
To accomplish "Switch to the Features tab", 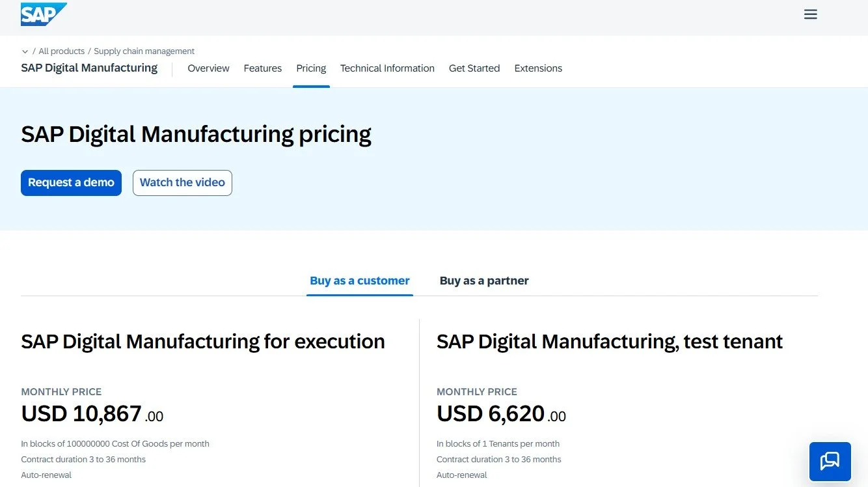I will click(262, 68).
